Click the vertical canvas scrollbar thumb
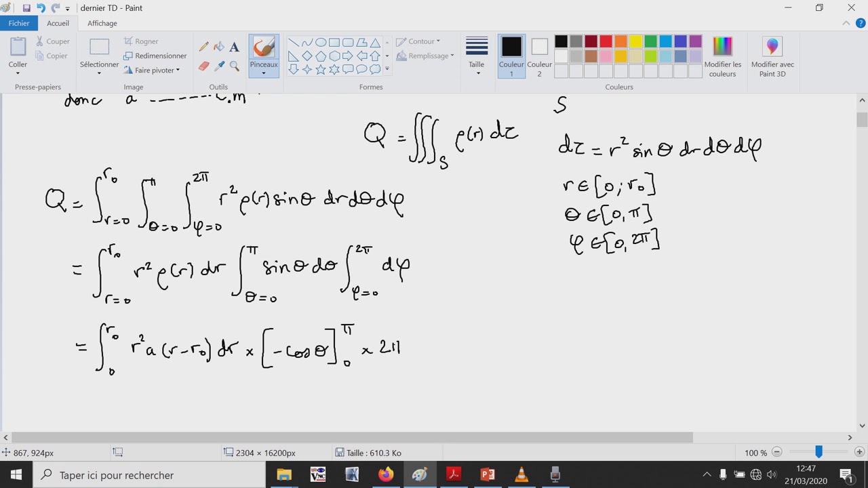The height and width of the screenshot is (488, 868). pyautogui.click(x=862, y=120)
